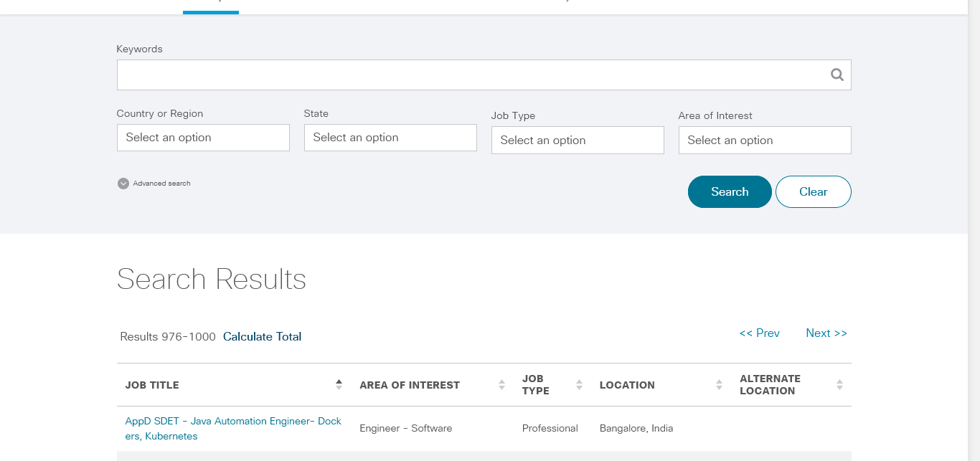Click the magnifier icon in Keywords field
The image size is (980, 461).
click(x=837, y=75)
